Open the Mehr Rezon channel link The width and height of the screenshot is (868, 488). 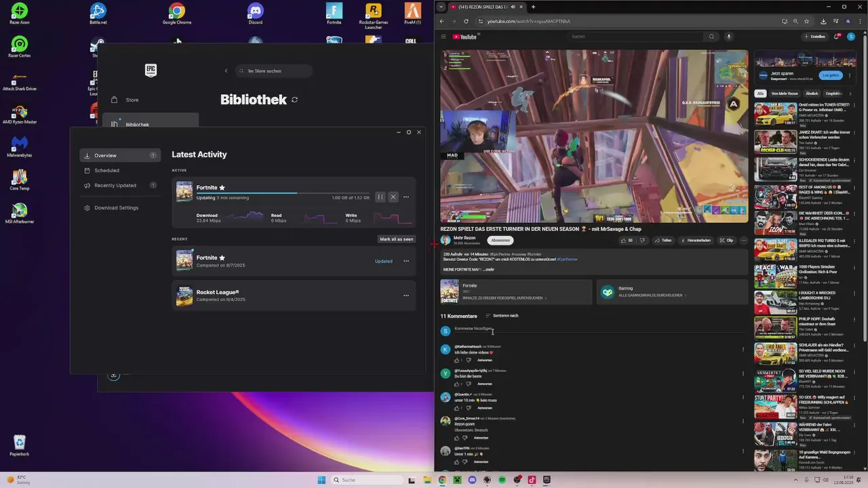pyautogui.click(x=465, y=238)
